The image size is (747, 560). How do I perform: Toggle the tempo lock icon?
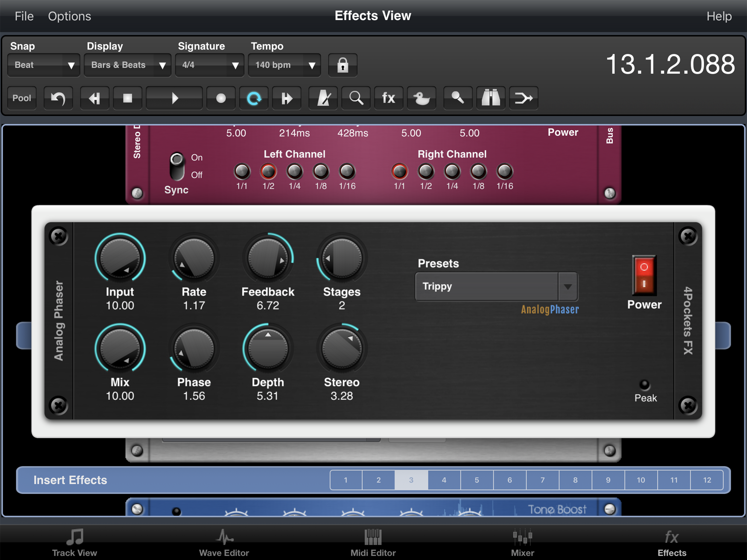pos(342,65)
